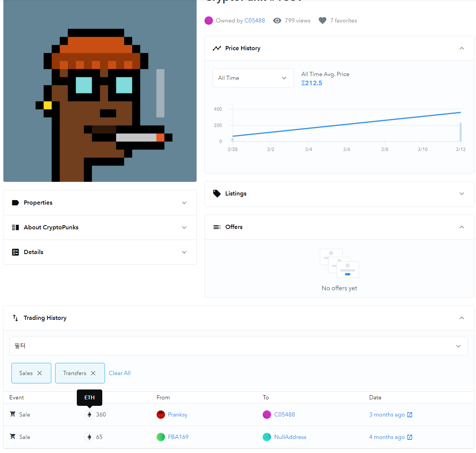This screenshot has height=453, width=476.
Task: Click FBA169's green avatar
Action: pos(161,437)
